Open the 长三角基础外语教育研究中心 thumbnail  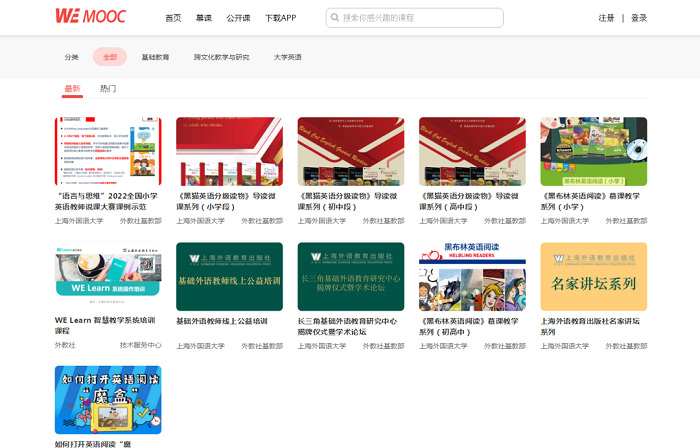pyautogui.click(x=351, y=276)
